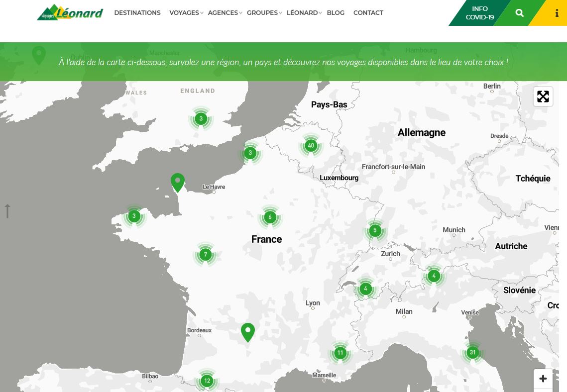Click the cluster marker showing 31

(x=472, y=353)
